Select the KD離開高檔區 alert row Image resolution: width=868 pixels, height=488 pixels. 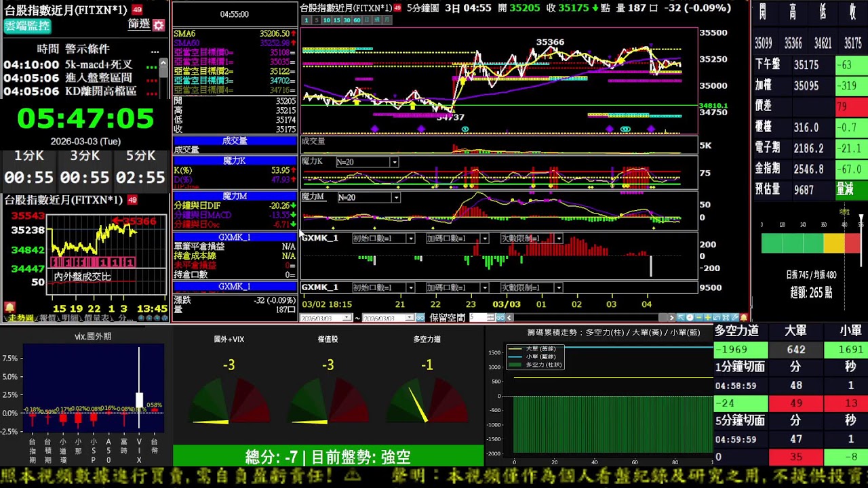click(80, 91)
